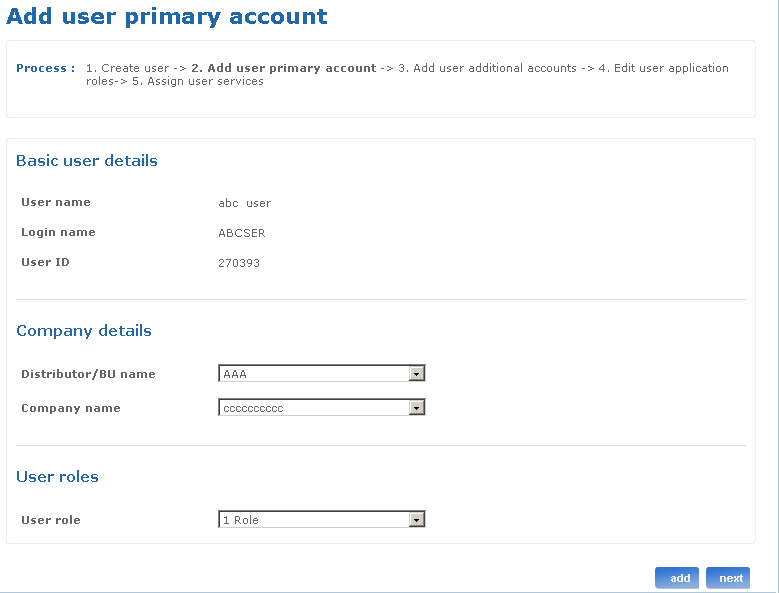
Task: Click the 'Process :' label
Action: point(45,68)
